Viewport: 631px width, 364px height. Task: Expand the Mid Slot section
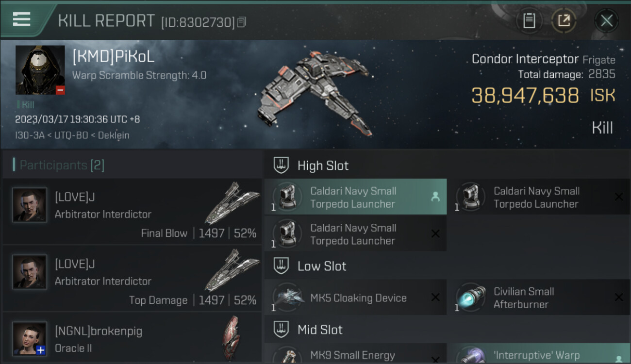click(320, 330)
